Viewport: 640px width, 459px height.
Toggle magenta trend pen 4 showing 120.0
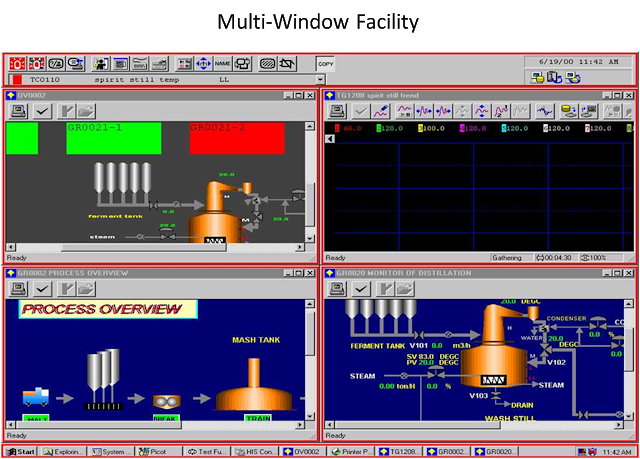(x=462, y=128)
